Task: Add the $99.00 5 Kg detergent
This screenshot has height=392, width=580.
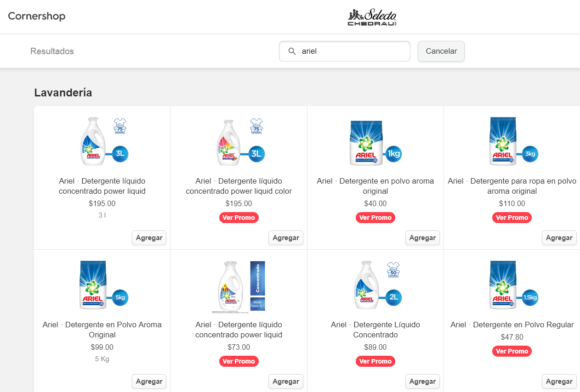Action: pos(149,381)
